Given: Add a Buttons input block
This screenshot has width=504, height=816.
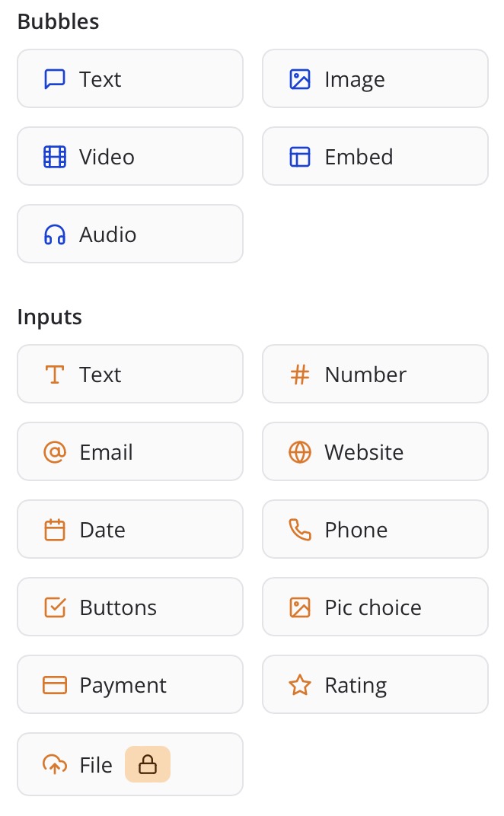Looking at the screenshot, I should [x=129, y=607].
